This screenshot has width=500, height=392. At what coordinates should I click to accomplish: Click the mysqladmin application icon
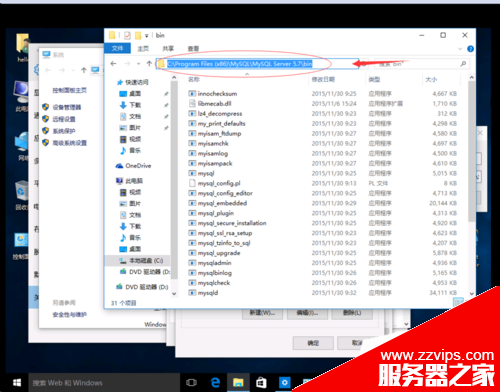192,263
